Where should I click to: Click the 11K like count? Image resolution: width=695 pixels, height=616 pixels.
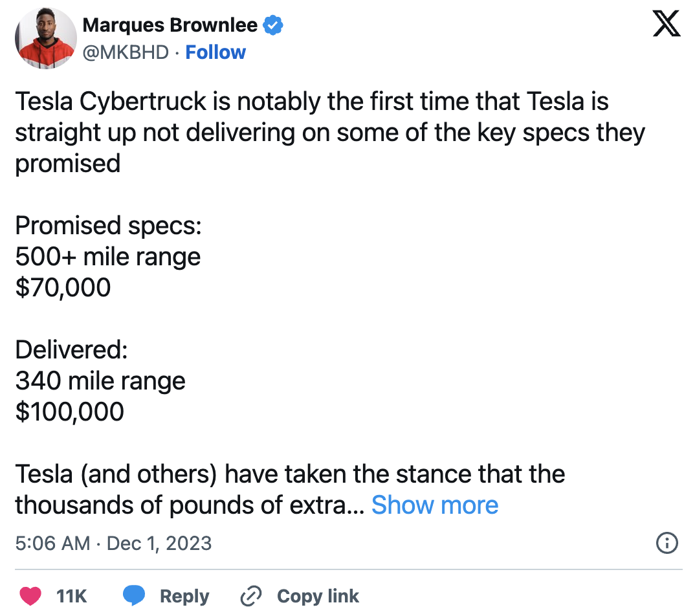pyautogui.click(x=72, y=596)
